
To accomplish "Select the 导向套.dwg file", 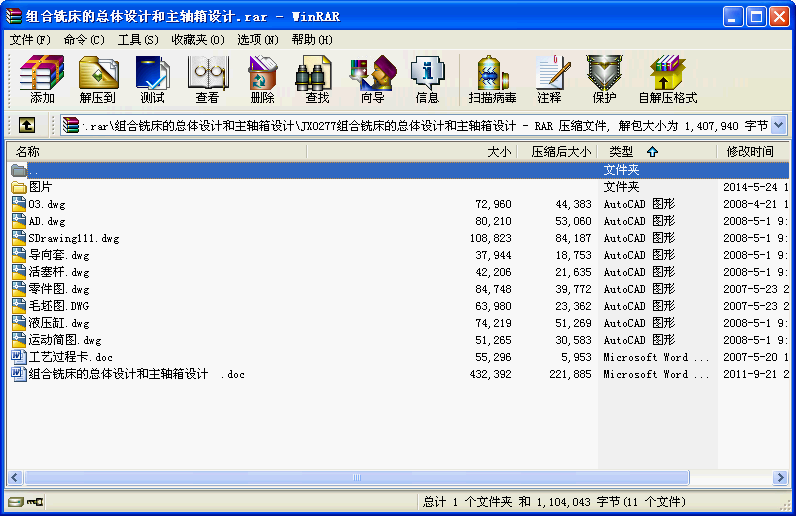I will [59, 255].
